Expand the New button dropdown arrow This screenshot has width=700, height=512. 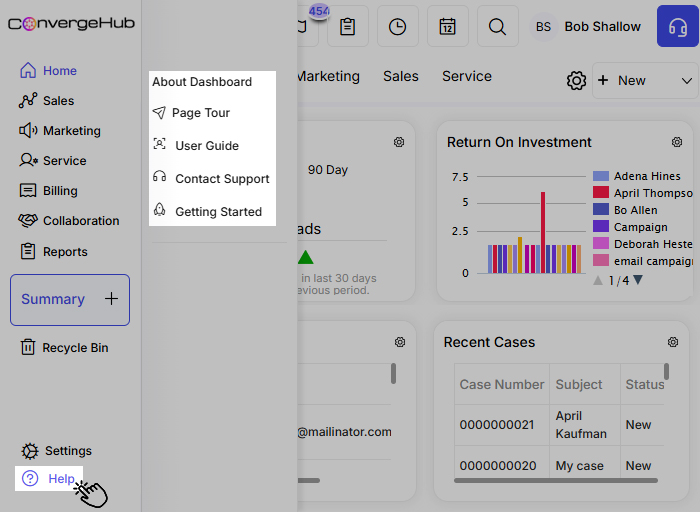click(687, 81)
